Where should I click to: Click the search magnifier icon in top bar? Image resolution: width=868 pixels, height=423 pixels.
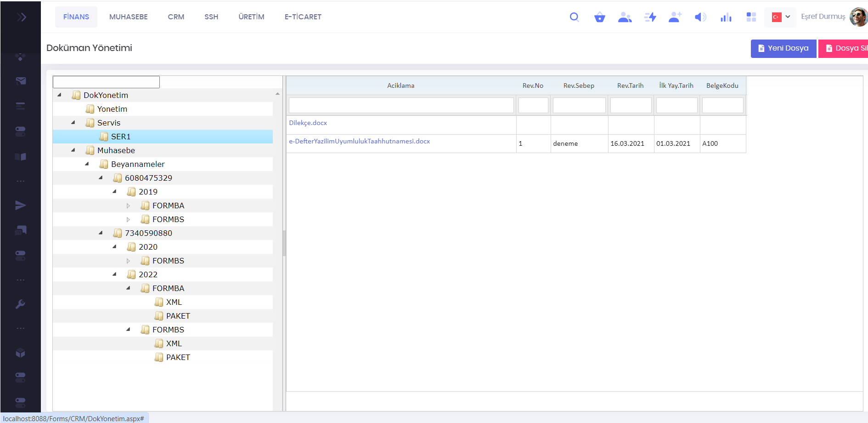click(574, 17)
